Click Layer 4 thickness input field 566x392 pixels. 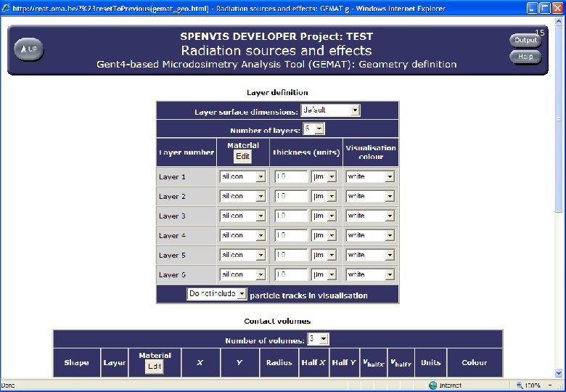coord(291,235)
